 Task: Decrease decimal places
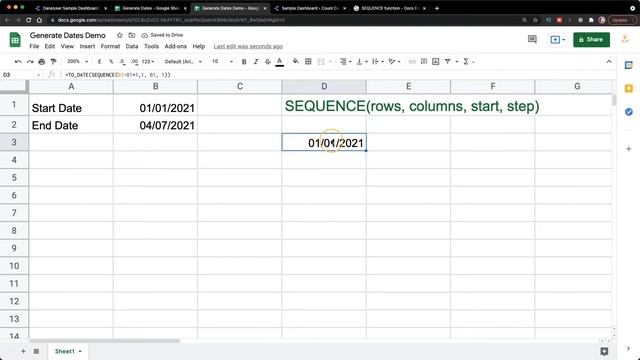coord(122,62)
